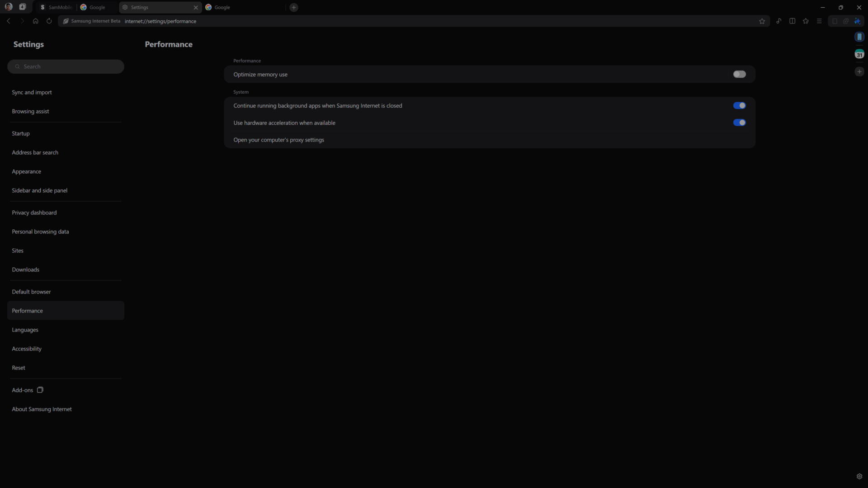The width and height of the screenshot is (868, 488).
Task: Add current page to bookmarks
Action: click(762, 21)
